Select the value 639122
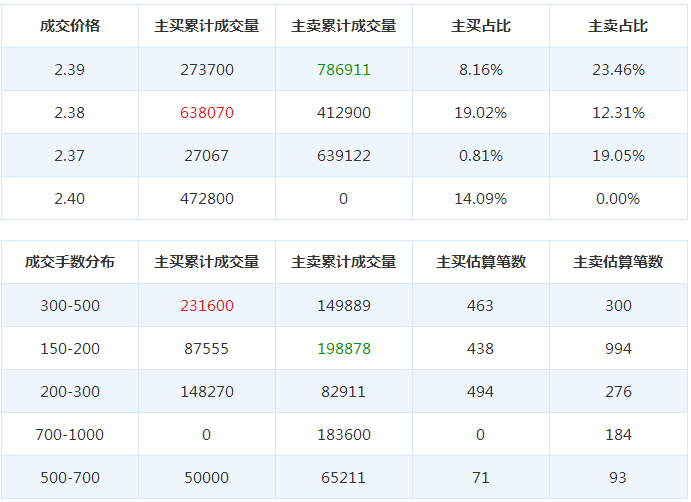 (x=344, y=156)
